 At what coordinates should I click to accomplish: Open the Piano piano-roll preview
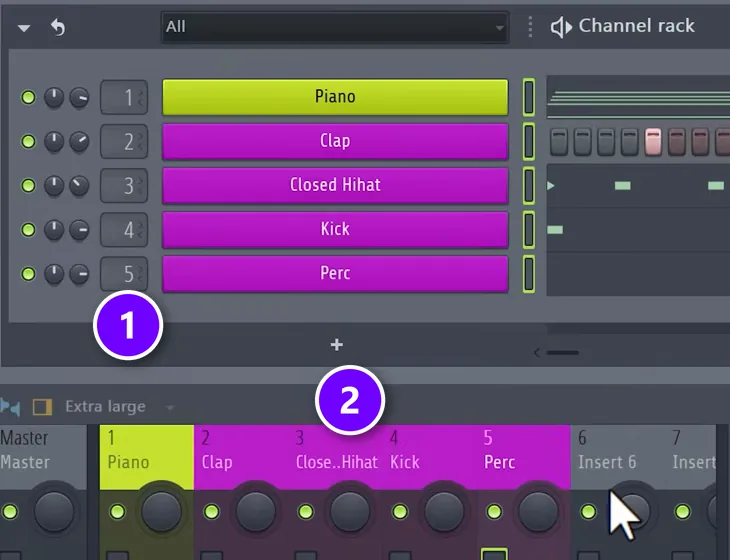coord(638,97)
